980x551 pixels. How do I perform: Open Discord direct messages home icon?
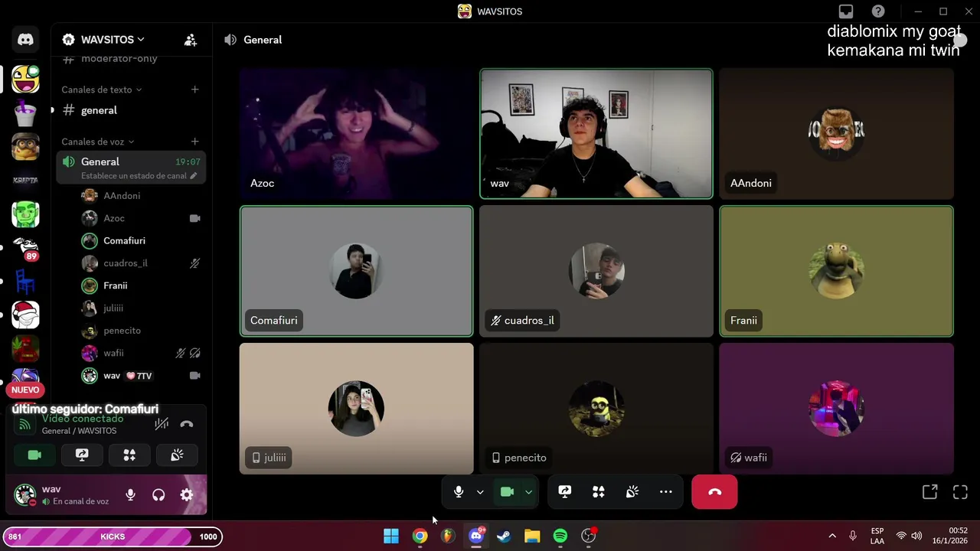click(25, 40)
